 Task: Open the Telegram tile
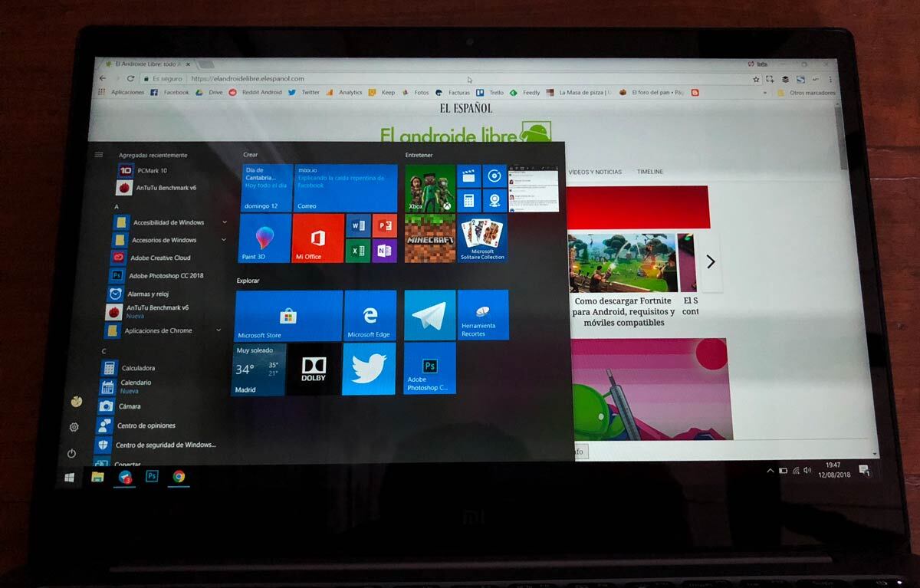[430, 315]
